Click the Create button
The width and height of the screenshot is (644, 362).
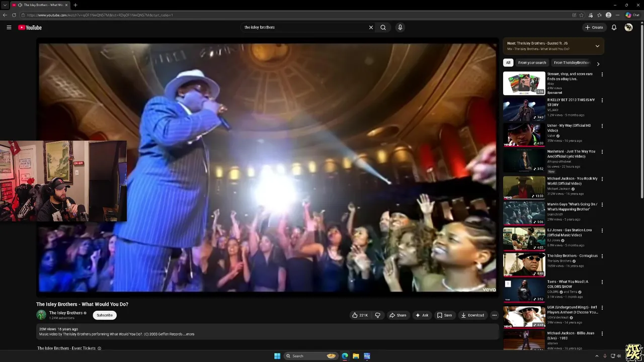point(594,28)
